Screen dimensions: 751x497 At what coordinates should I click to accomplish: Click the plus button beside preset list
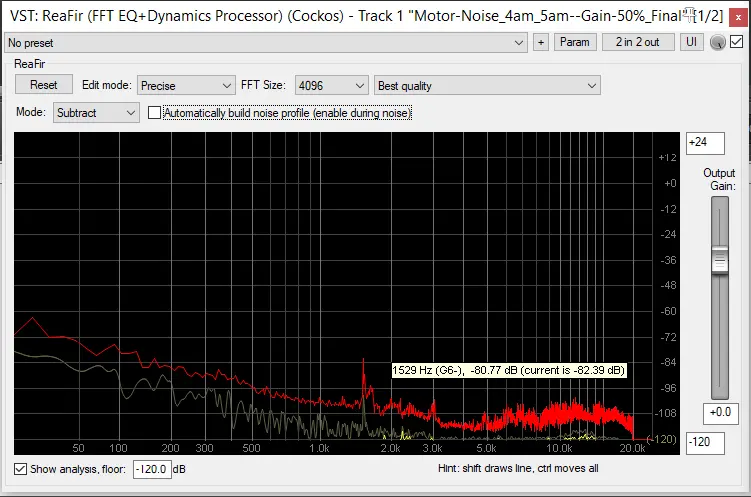click(541, 42)
